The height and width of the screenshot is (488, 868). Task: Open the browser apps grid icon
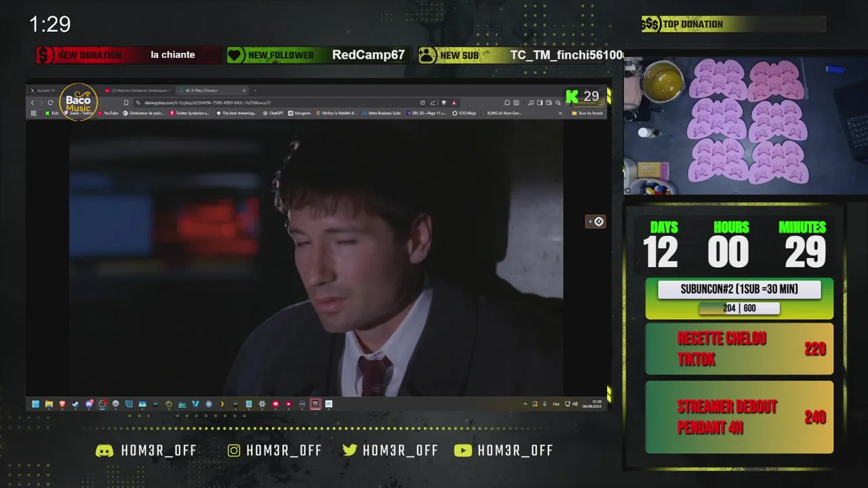click(33, 113)
